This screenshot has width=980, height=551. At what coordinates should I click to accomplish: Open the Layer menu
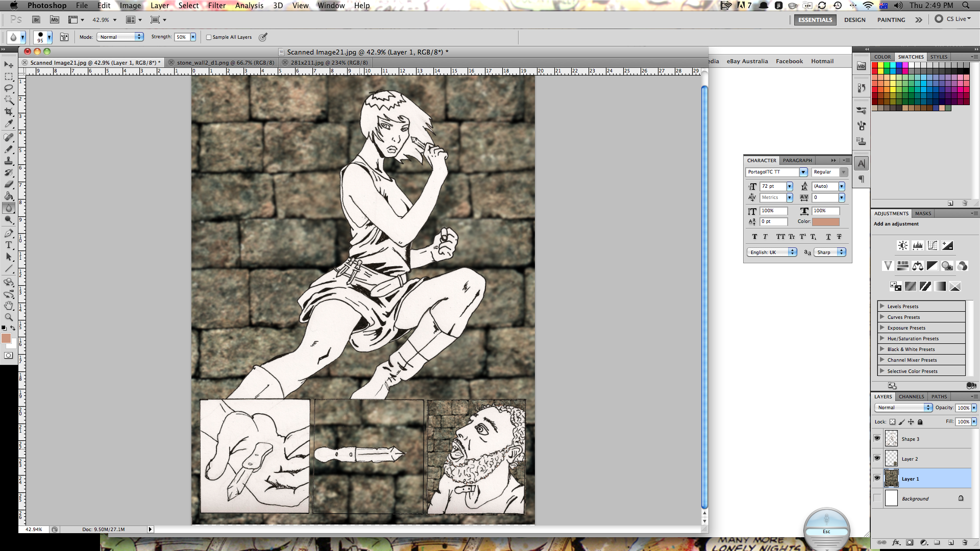click(x=160, y=6)
